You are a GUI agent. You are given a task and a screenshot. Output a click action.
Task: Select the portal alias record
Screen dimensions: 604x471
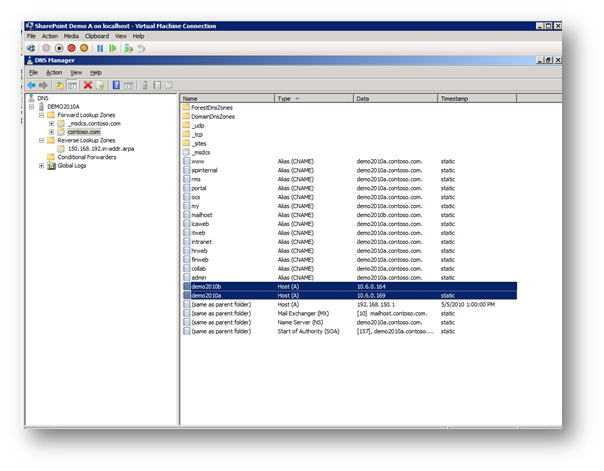[x=199, y=188]
